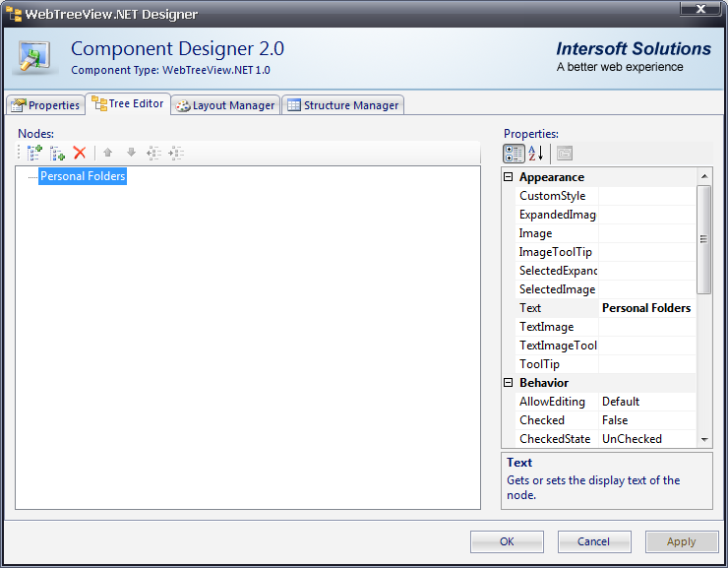Click the outdent node icon

pyautogui.click(x=153, y=153)
